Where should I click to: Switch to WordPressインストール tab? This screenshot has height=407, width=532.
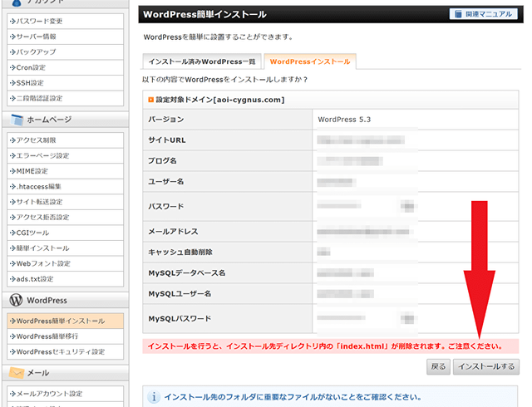coord(310,61)
